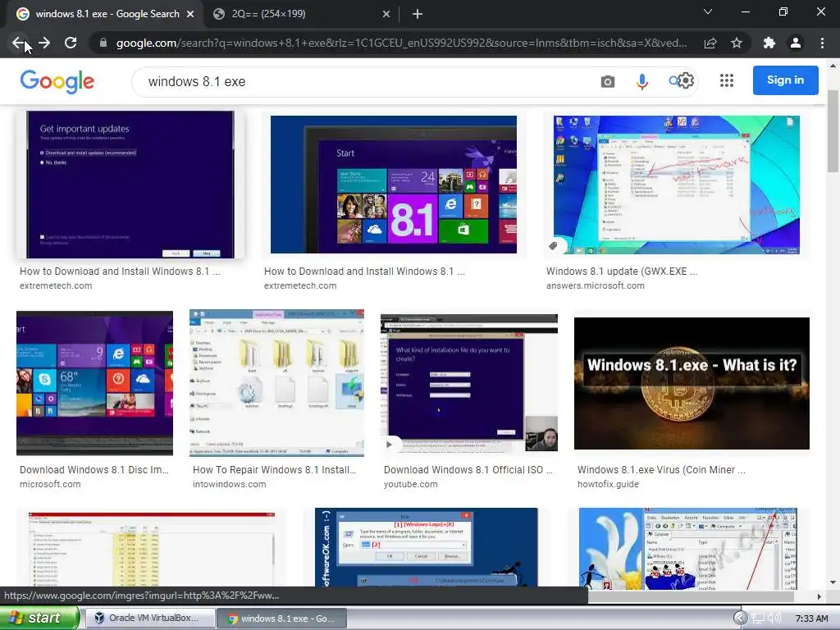Open the YouTube ISO installation thumbnail
The width and height of the screenshot is (840, 630).
click(469, 383)
